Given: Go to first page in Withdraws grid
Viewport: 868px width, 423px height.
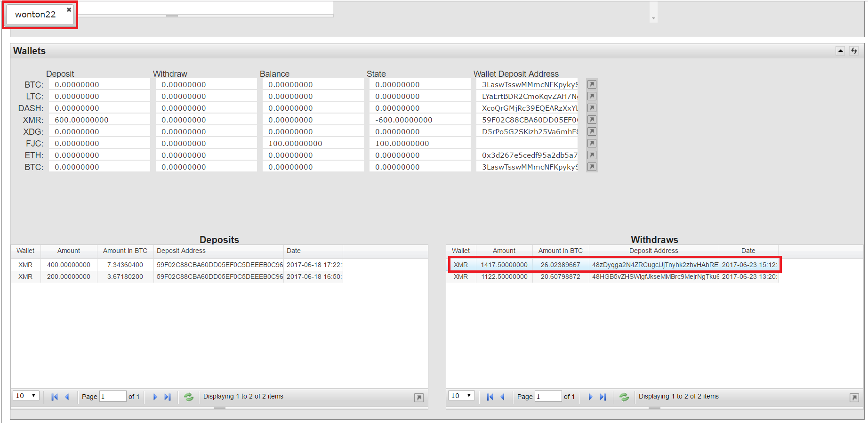Looking at the screenshot, I should point(490,397).
